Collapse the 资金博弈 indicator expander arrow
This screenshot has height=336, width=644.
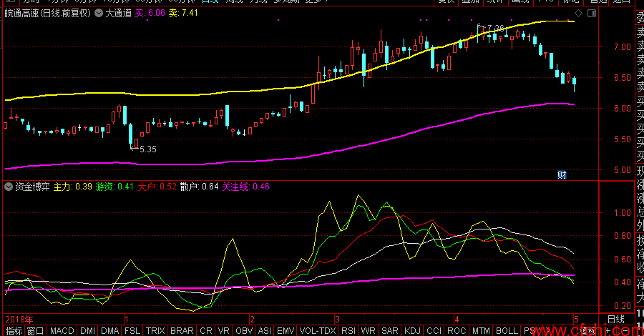pyautogui.click(x=8, y=187)
